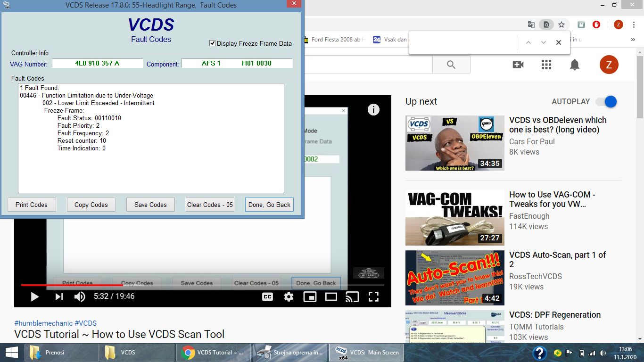Screen dimensions: 644x362
Task: Turn on closed captions in the player
Action: 267,296
